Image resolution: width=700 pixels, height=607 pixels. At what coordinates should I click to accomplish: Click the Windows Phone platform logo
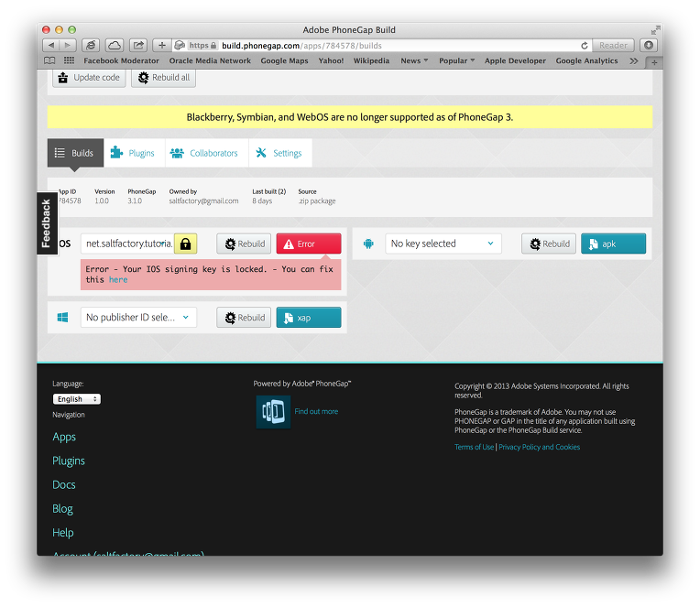[x=62, y=318]
